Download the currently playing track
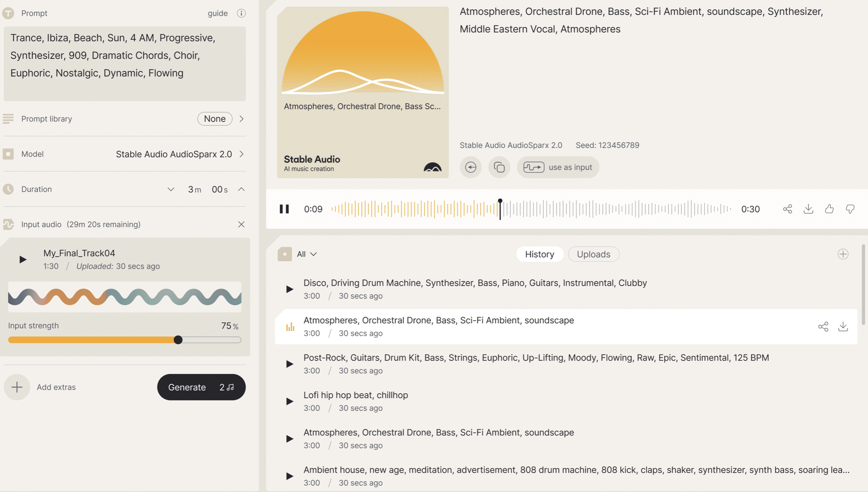 [808, 209]
